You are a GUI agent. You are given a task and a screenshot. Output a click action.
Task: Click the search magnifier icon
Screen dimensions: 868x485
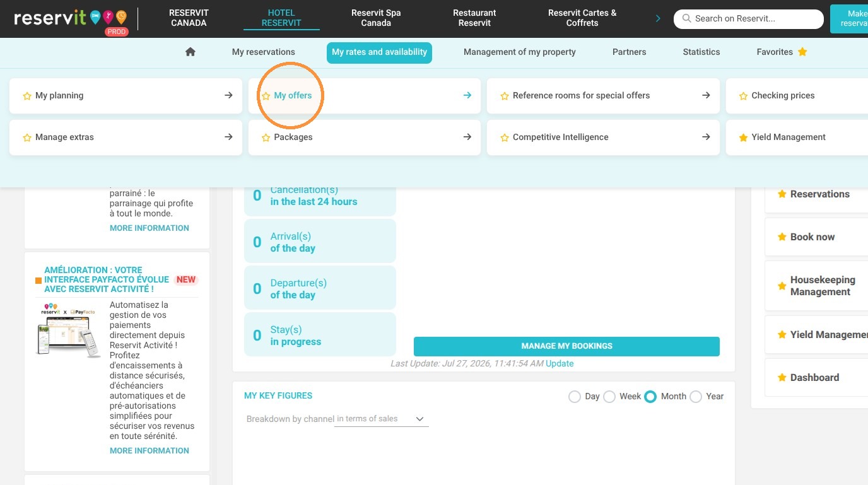point(686,18)
